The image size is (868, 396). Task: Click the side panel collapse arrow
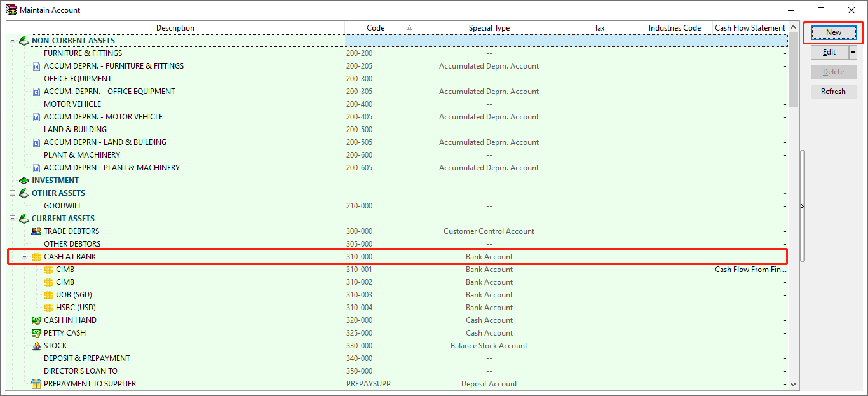802,206
